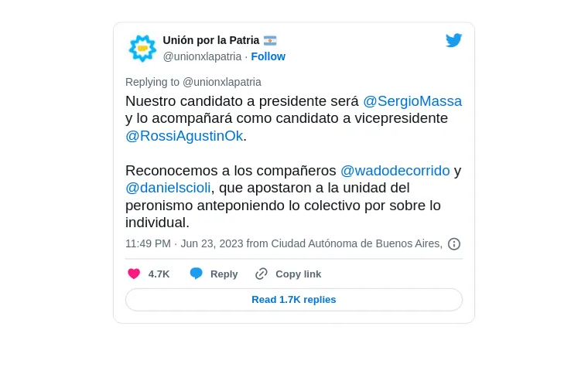The width and height of the screenshot is (588, 391).
Task: Click Read 1.7K replies button
Action: pos(294,300)
